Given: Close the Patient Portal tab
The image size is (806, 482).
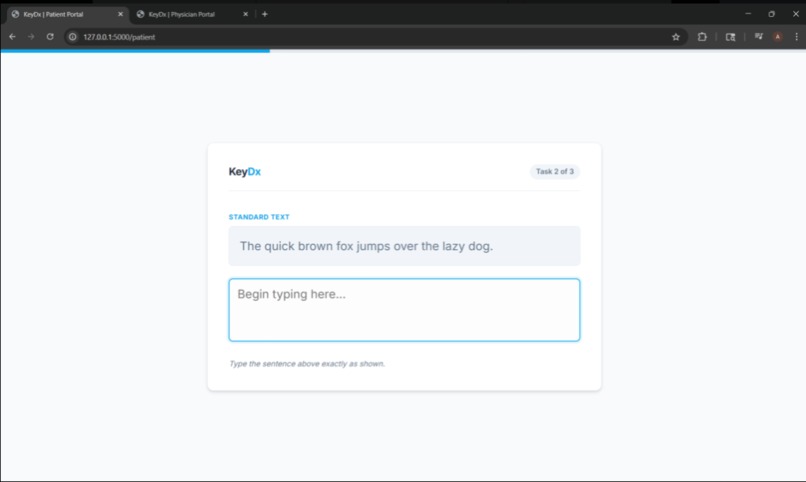Looking at the screenshot, I should 120,14.
